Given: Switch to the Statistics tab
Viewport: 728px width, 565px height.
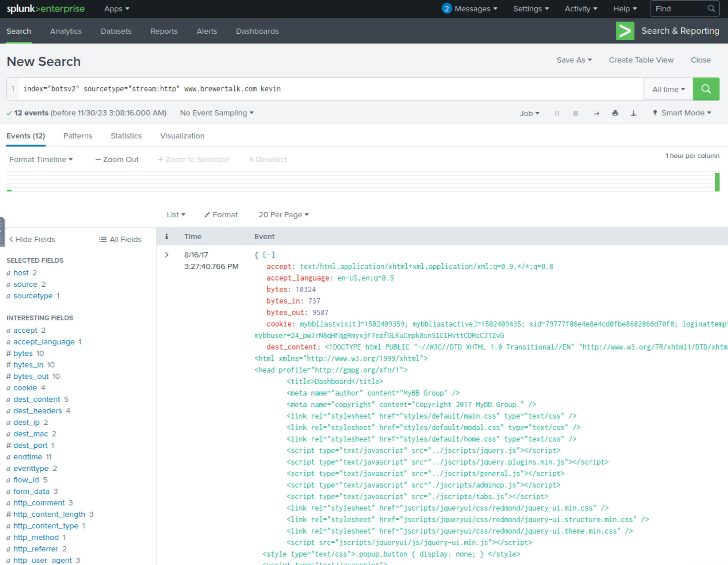Looking at the screenshot, I should (x=126, y=136).
